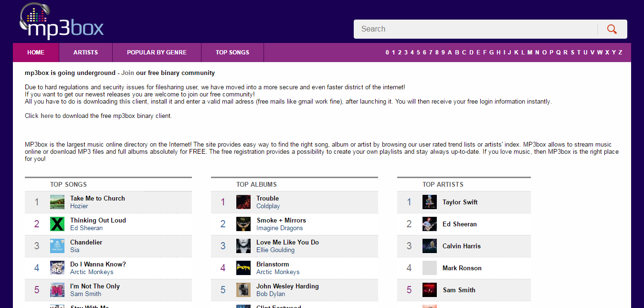Screen dimensions: 644x308
Task: Browse artists starting with digit 0
Action: (x=388, y=53)
